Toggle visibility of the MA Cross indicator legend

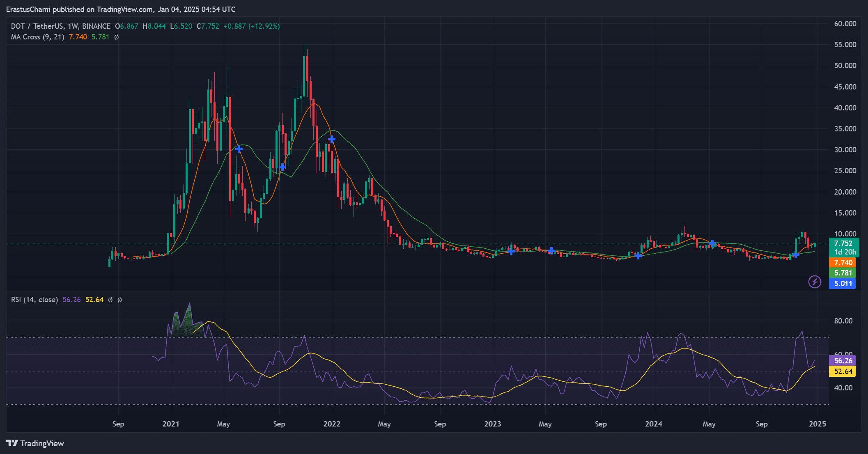tap(37, 37)
